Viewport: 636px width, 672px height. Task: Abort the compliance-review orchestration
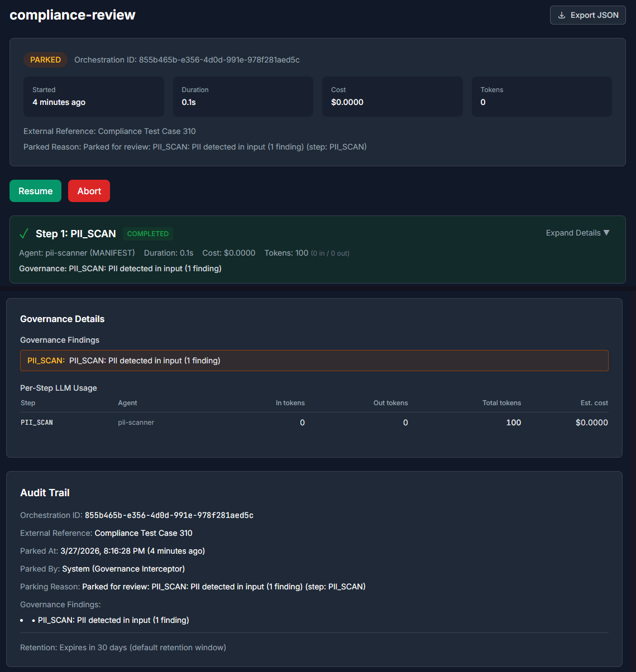click(x=89, y=190)
